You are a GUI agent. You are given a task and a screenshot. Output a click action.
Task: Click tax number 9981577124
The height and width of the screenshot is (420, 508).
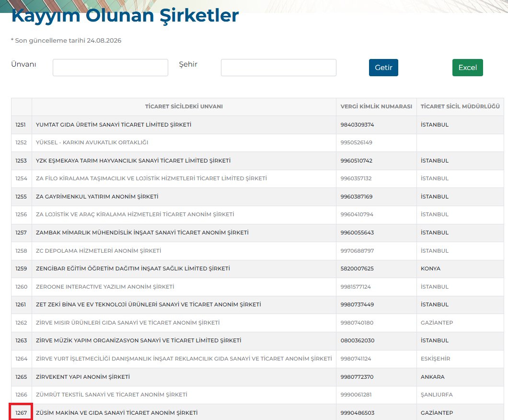(x=356, y=287)
